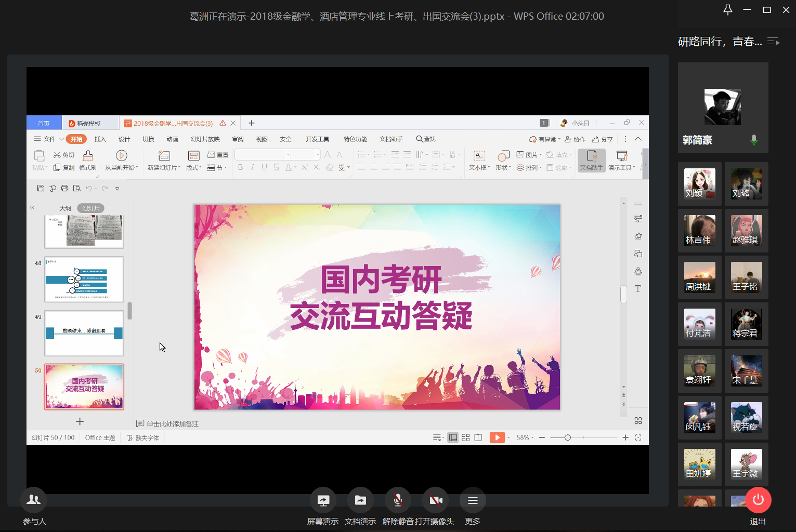Click the orange slideshow play button in status bar
Viewport: 796px width, 532px height.
(x=497, y=437)
